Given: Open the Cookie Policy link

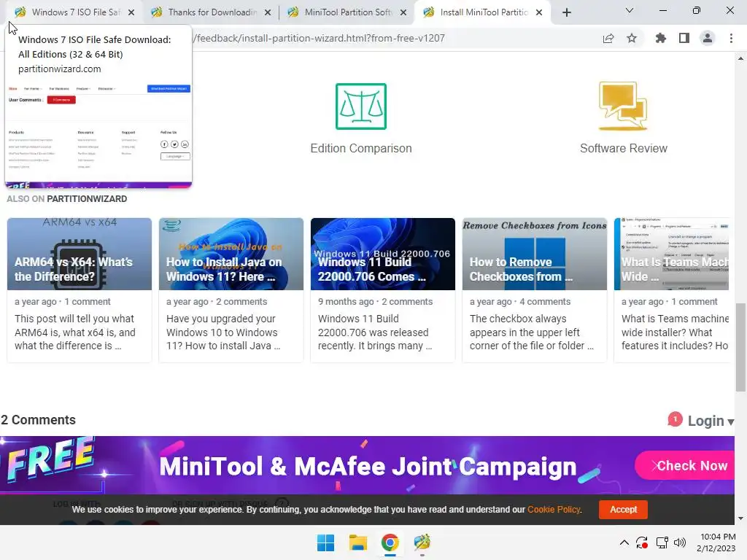Looking at the screenshot, I should (x=554, y=510).
